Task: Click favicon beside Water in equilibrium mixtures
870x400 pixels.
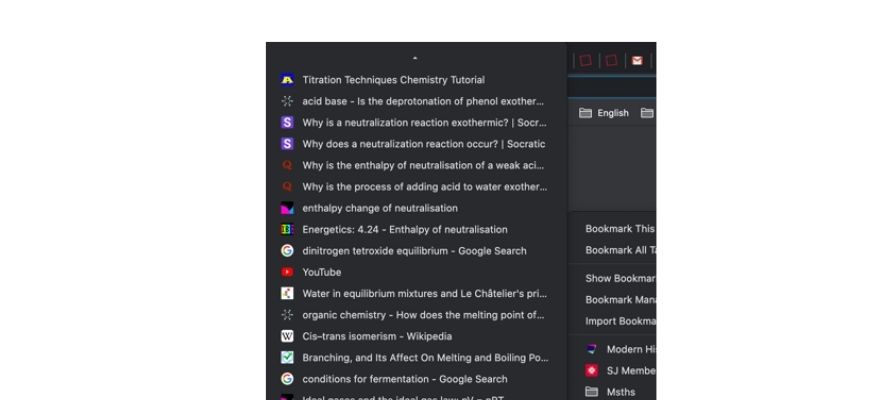Action: pos(287,293)
